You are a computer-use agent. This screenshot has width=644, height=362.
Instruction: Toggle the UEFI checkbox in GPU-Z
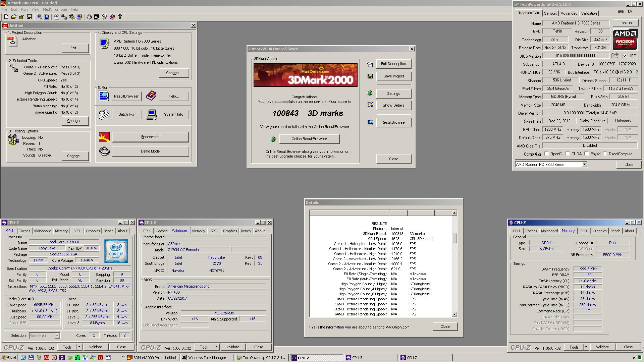click(625, 56)
